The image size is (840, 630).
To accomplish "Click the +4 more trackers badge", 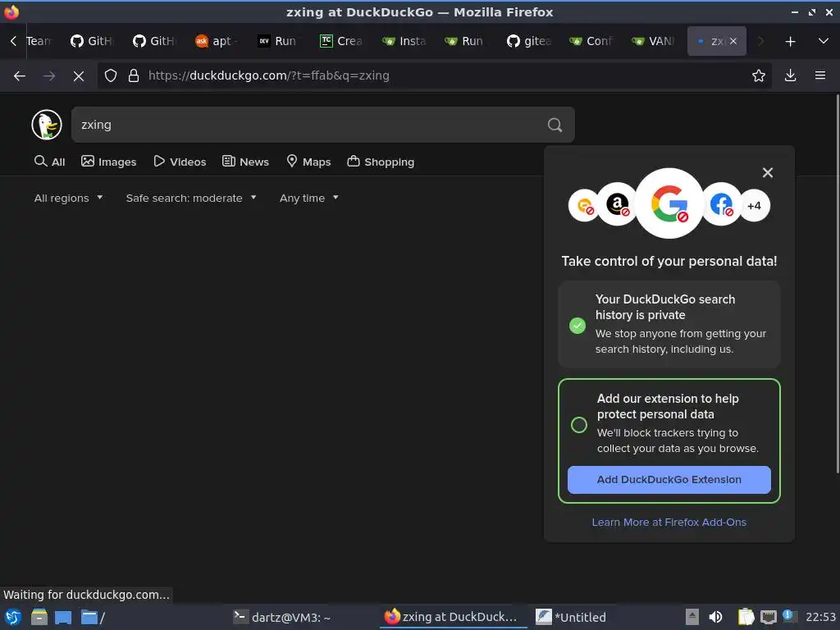I will tap(755, 206).
